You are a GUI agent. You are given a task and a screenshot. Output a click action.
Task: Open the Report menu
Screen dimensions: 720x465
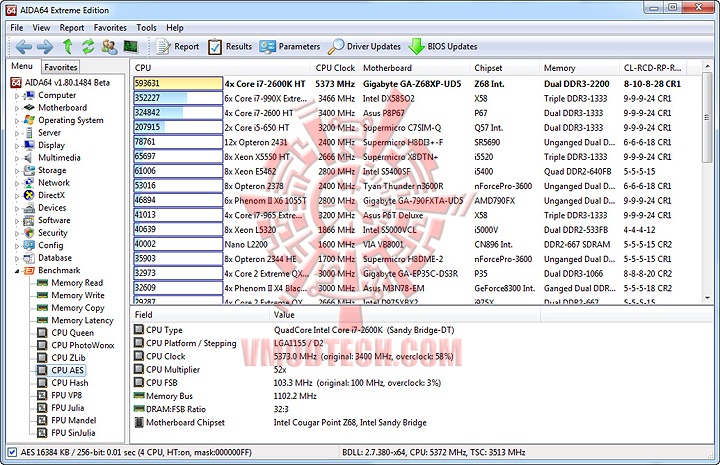click(x=72, y=28)
